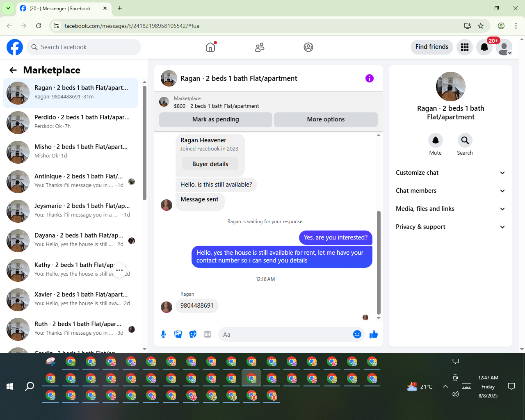This screenshot has width=525, height=420.
Task: Open the Jeysmarie conversation
Action: coord(71,211)
